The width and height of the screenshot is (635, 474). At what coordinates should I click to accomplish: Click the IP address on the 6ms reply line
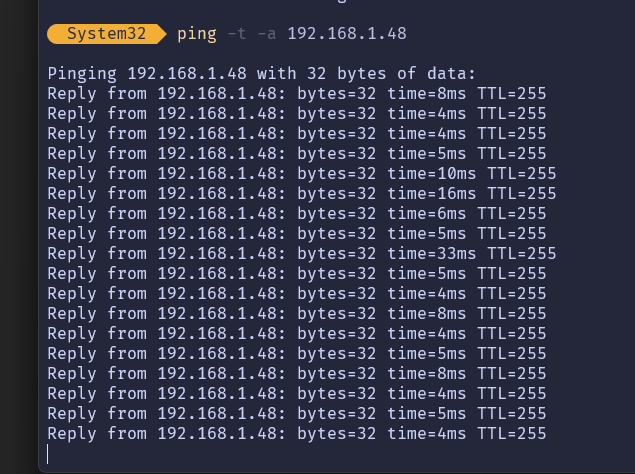(221, 214)
